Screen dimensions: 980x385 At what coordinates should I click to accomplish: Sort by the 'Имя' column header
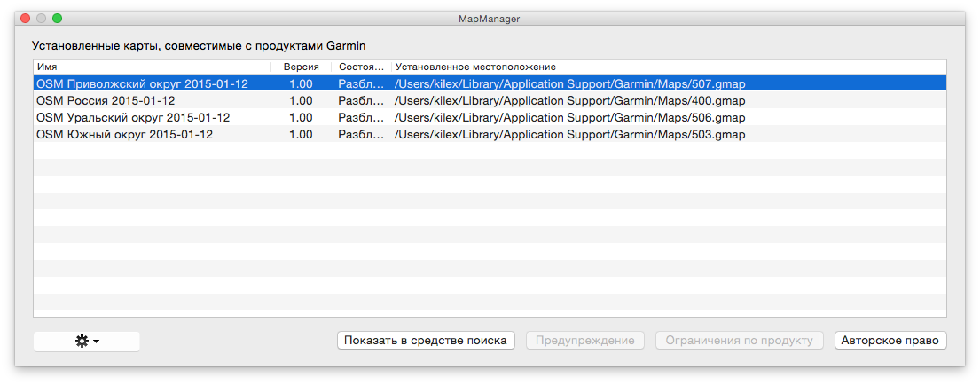pyautogui.click(x=152, y=67)
